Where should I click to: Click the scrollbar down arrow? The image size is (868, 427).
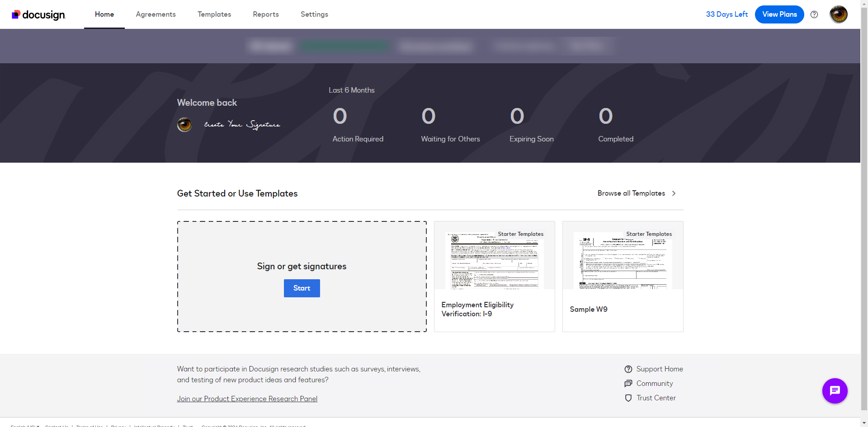pyautogui.click(x=864, y=423)
